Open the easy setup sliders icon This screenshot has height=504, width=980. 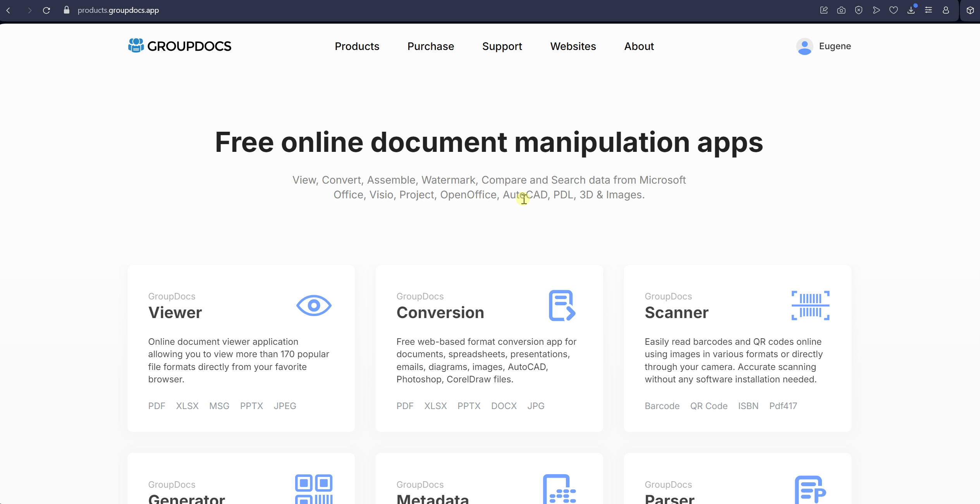click(x=928, y=10)
